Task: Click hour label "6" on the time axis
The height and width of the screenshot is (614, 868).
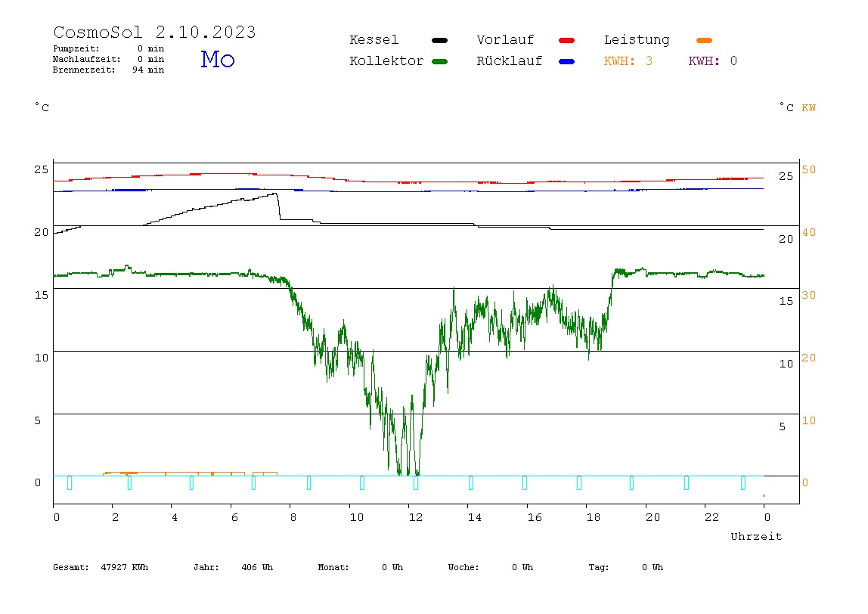Action: pyautogui.click(x=234, y=518)
